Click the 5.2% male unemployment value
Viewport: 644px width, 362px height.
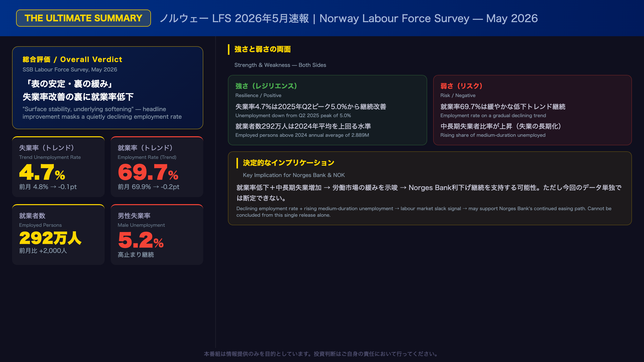(x=141, y=240)
